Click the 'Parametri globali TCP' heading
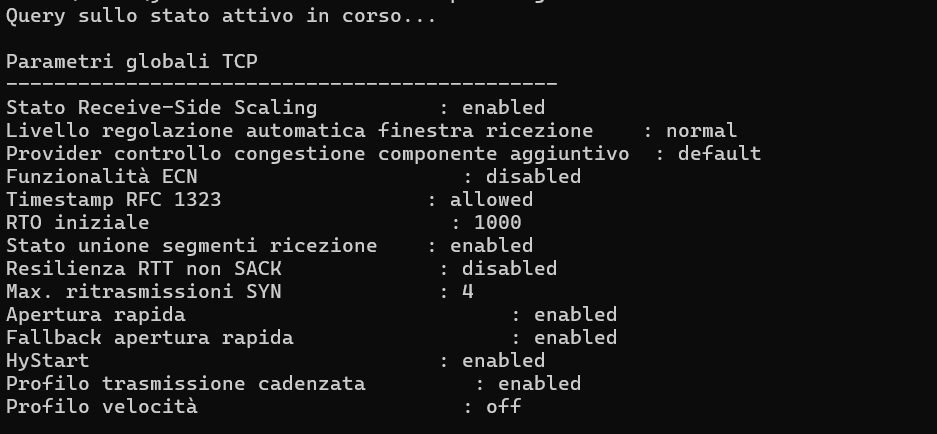This screenshot has height=434, width=937. [131, 62]
